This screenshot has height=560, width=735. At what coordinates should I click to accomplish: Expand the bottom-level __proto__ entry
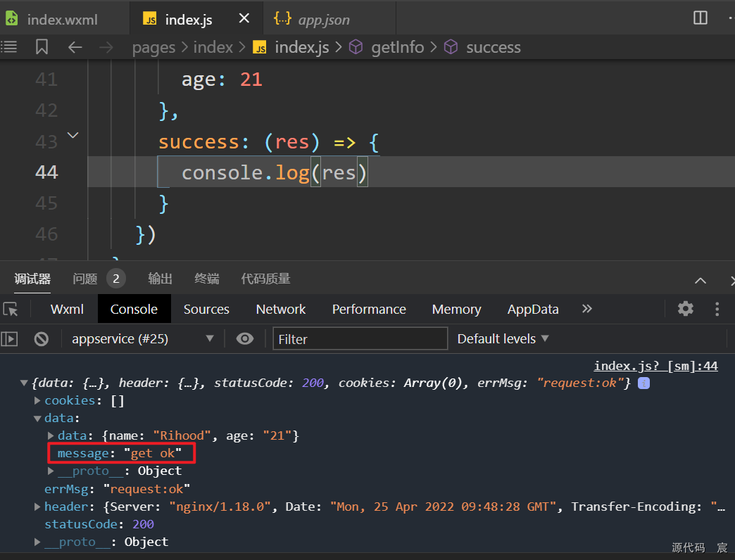click(37, 542)
